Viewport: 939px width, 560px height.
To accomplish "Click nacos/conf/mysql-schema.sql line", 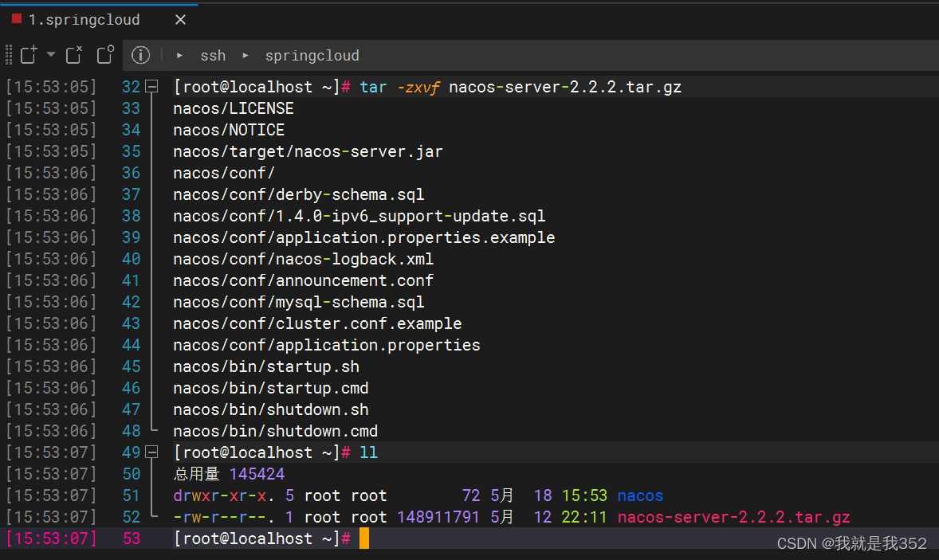I will pos(299,303).
